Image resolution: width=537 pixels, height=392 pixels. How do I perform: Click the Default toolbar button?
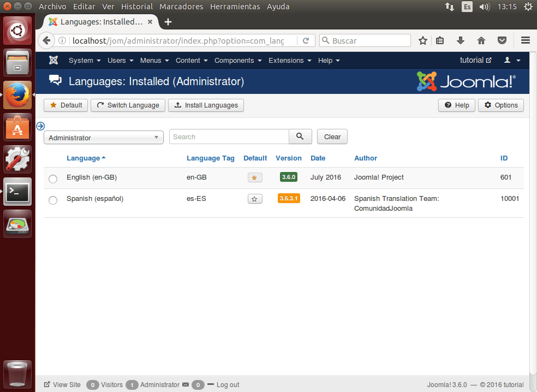coord(65,105)
